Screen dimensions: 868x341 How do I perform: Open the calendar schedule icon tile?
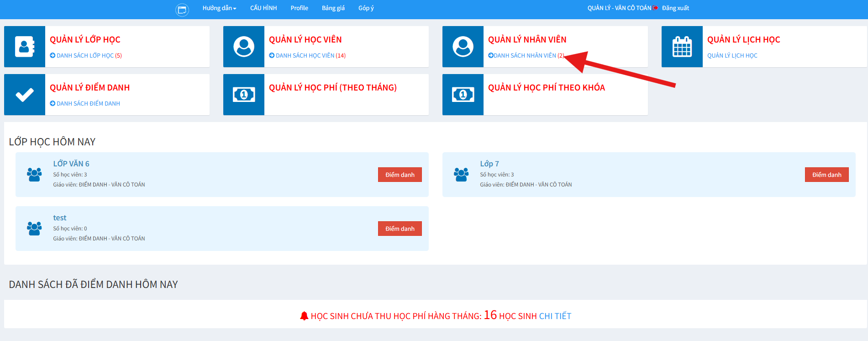pos(682,47)
